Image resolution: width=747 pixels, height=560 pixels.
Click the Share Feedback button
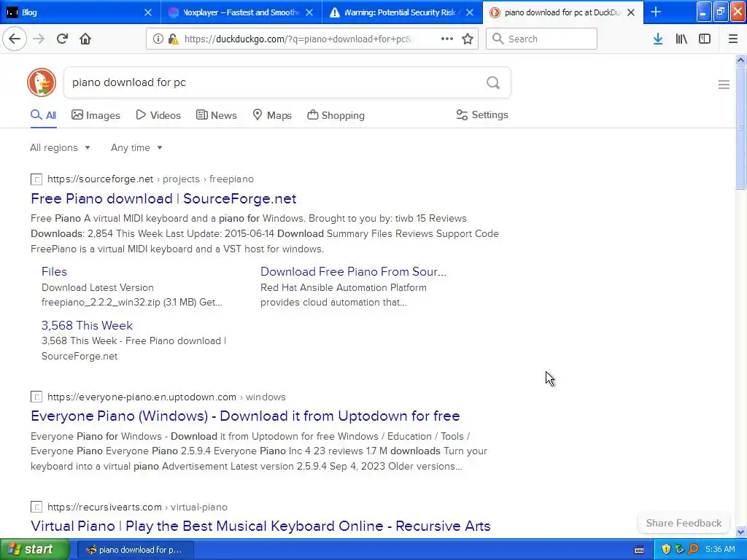tap(684, 523)
